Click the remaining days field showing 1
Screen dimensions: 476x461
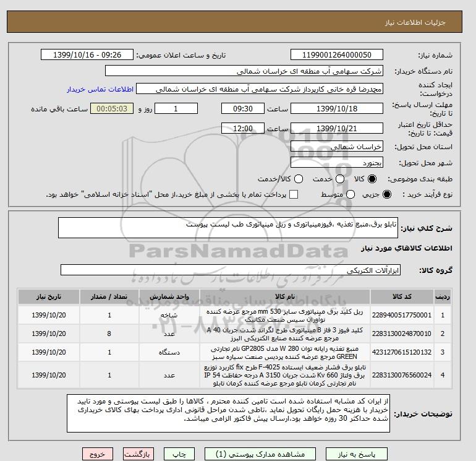coord(176,108)
